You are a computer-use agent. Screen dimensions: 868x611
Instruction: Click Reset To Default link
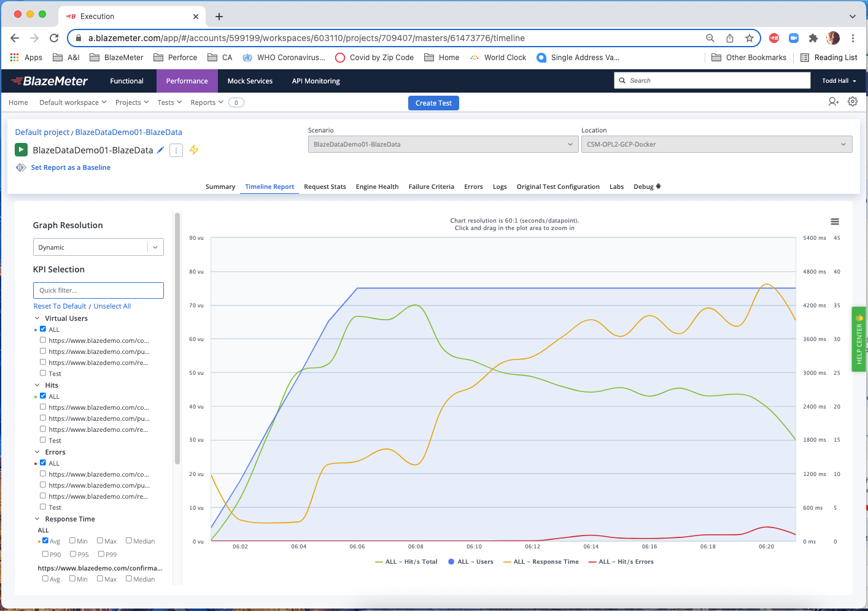click(x=60, y=306)
